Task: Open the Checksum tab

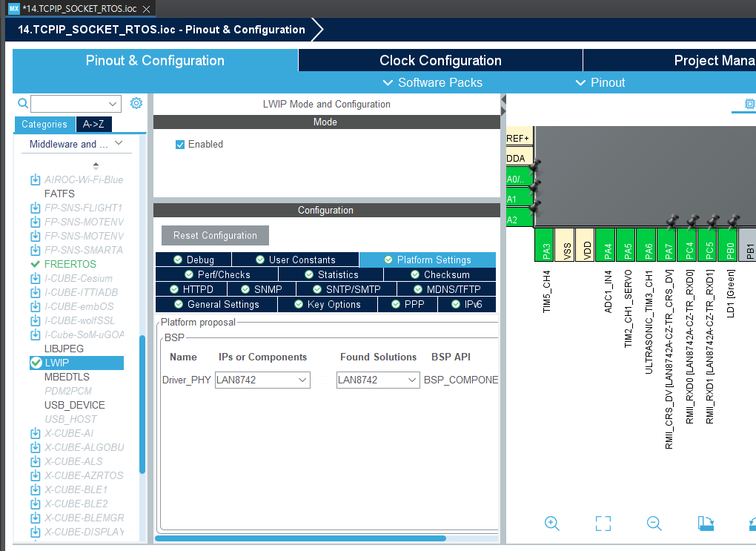Action: point(440,274)
